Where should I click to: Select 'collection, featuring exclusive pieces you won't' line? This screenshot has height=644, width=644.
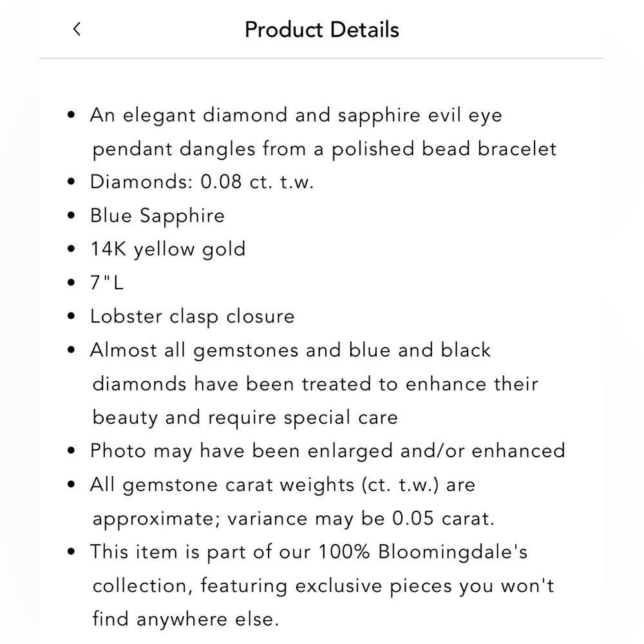click(323, 585)
